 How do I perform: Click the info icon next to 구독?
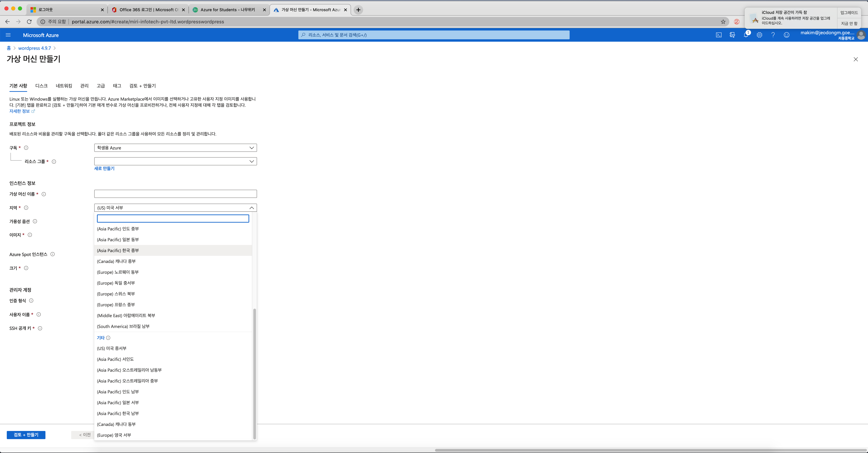(26, 148)
